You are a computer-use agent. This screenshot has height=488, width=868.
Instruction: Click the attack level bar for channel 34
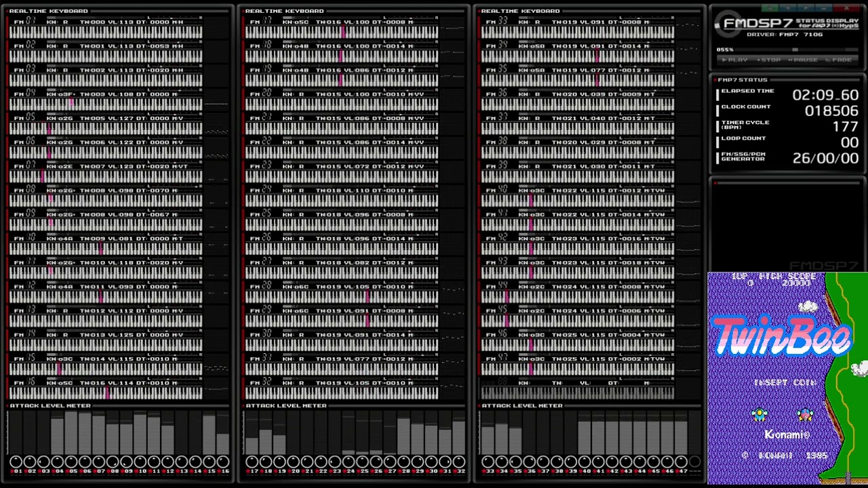pos(502,433)
